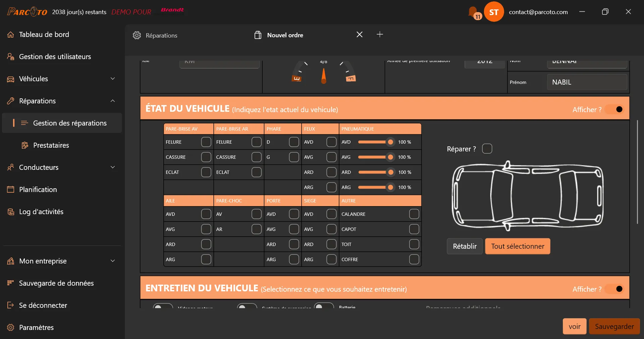Open notifications bell with badge 11
This screenshot has height=339, width=644.
475,13
